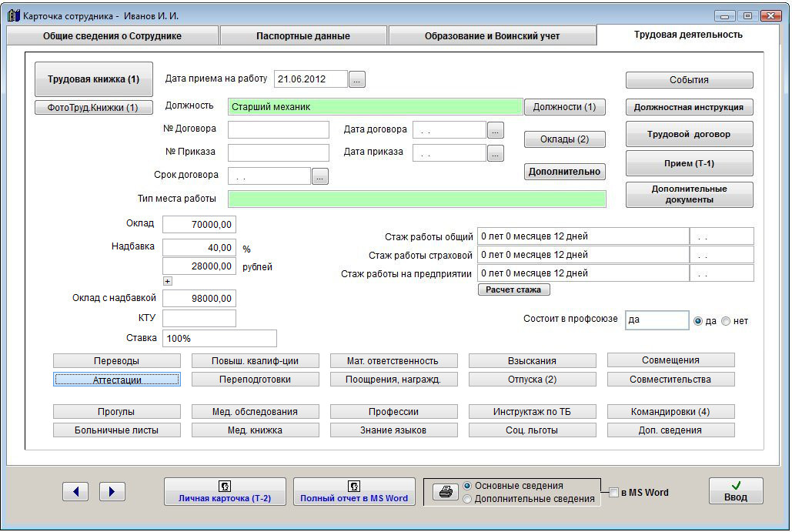Open Командировки (4) list
This screenshot has height=532, width=792.
pos(670,411)
